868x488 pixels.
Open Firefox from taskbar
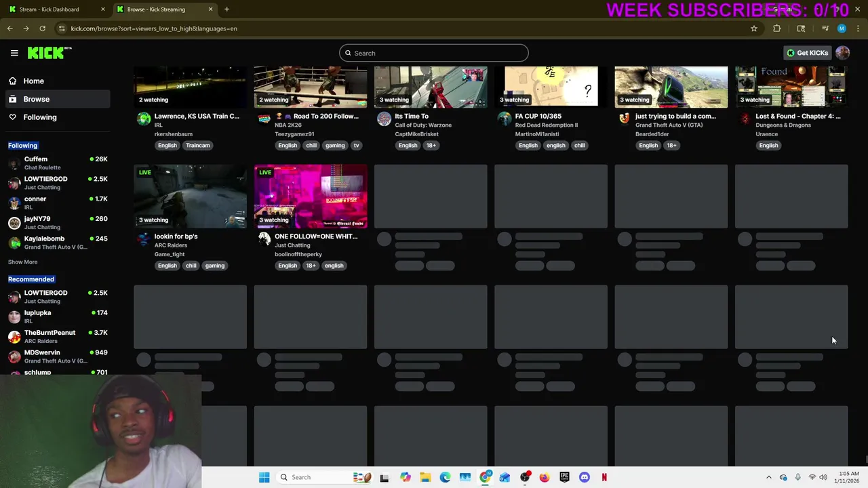point(545,477)
